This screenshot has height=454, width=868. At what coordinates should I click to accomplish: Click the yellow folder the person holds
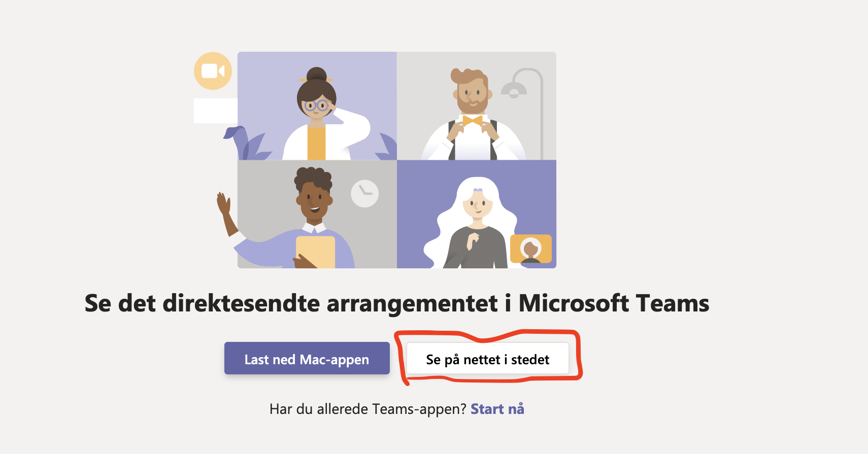coord(316,252)
